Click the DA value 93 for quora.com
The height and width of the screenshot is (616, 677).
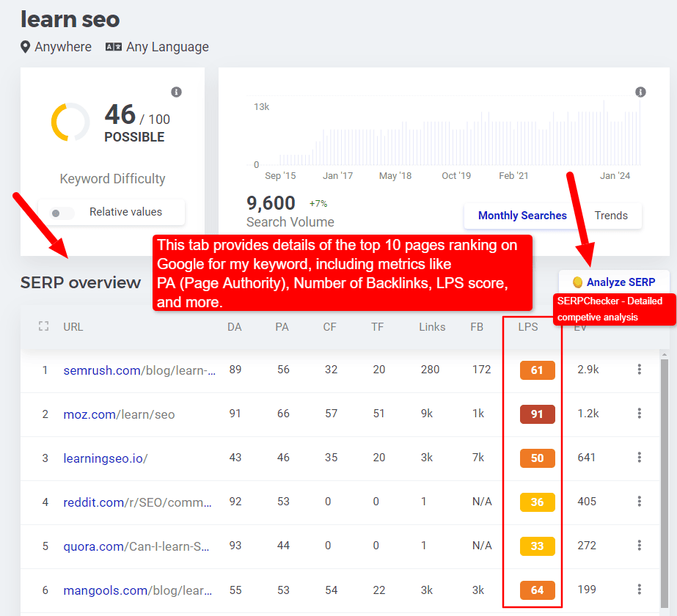235,546
